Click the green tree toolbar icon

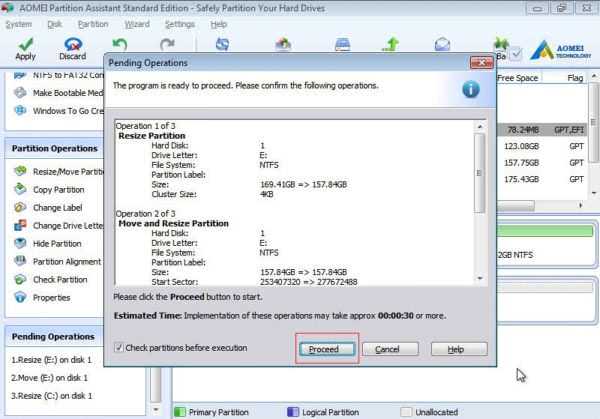(x=501, y=44)
